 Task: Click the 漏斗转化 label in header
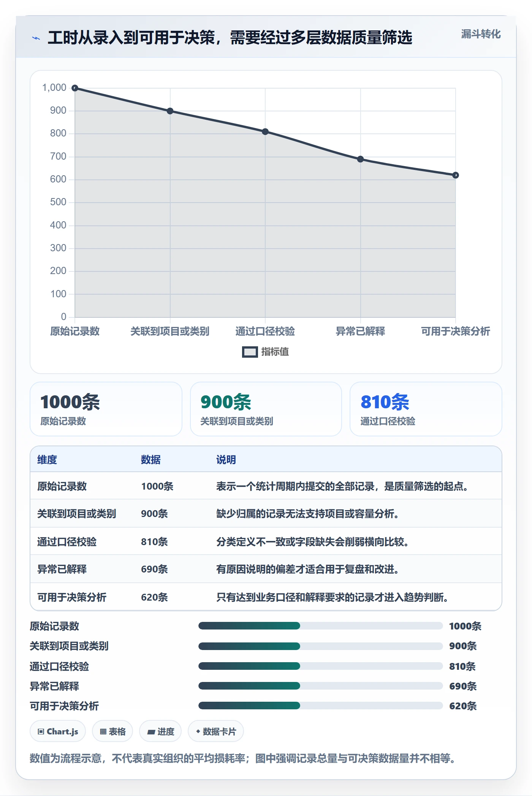(x=481, y=34)
